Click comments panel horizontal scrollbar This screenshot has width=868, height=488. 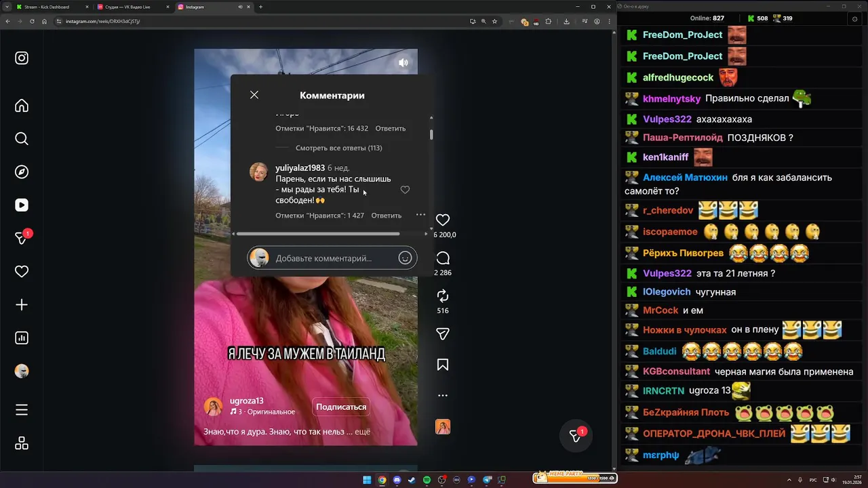coord(318,234)
